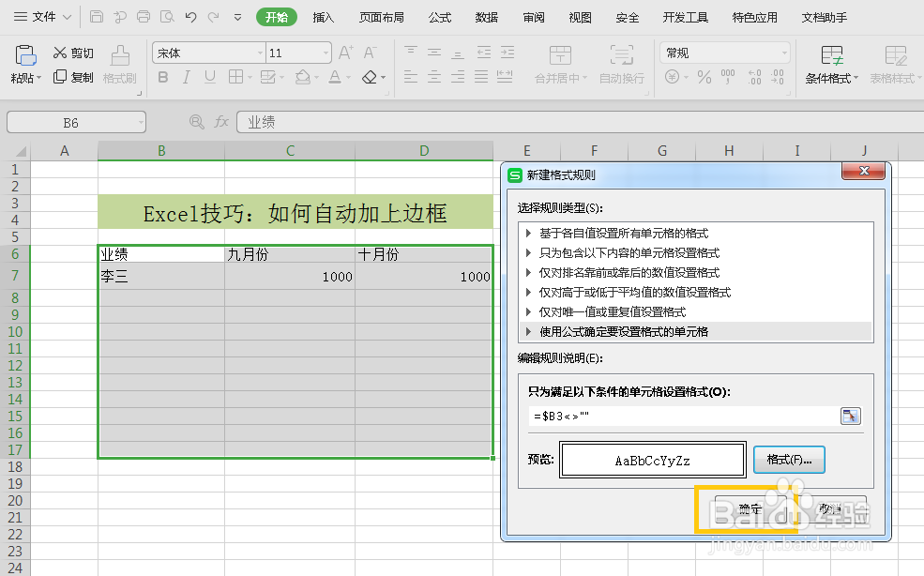Image resolution: width=924 pixels, height=576 pixels.
Task: Click cell containing 九月份
Action: (x=290, y=254)
